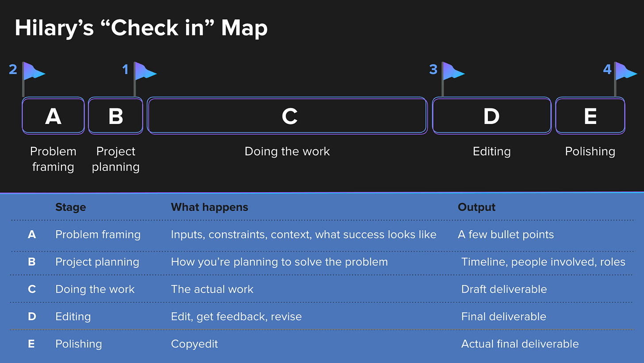Select the wide stage box C
Screen dimensions: 644x363
[287, 116]
